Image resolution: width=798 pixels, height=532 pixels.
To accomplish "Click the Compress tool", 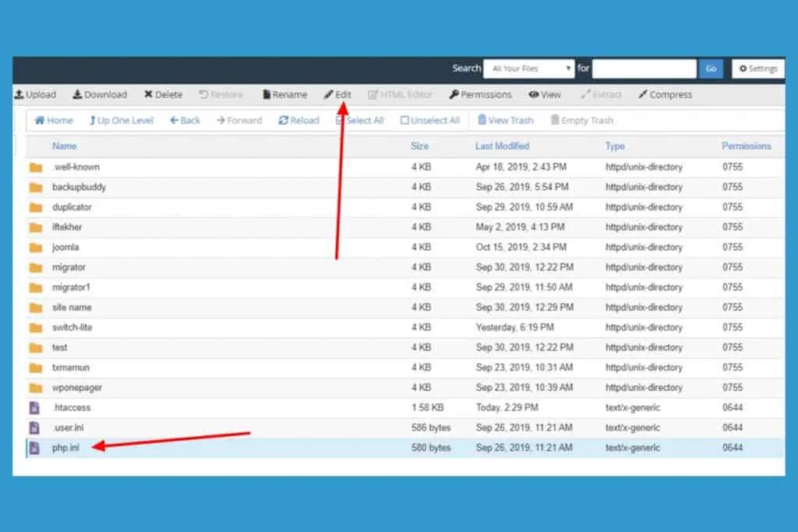I will 666,94.
